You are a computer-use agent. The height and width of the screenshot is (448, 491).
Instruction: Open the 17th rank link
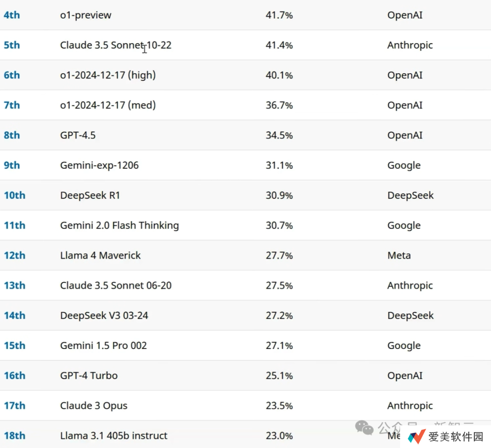(x=15, y=406)
